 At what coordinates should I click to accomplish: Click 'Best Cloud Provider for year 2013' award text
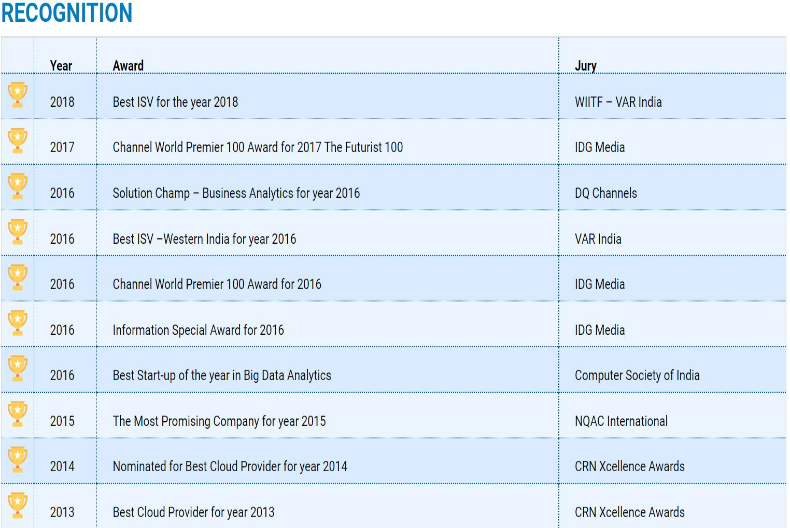(193, 512)
